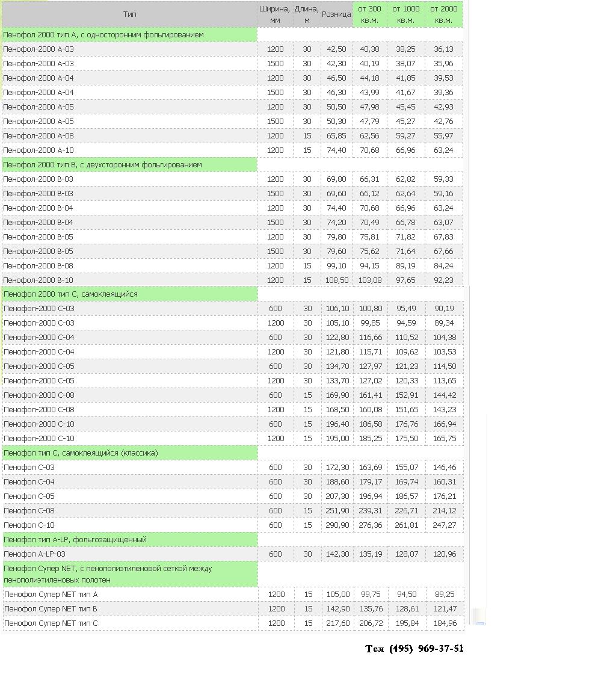Screen dimensions: 616x674
Task: Click row name 'Пенофол C-08' in the классика section
Action: pyautogui.click(x=29, y=511)
